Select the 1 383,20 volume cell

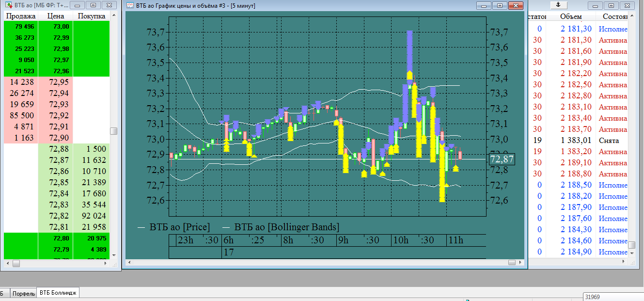(571, 152)
